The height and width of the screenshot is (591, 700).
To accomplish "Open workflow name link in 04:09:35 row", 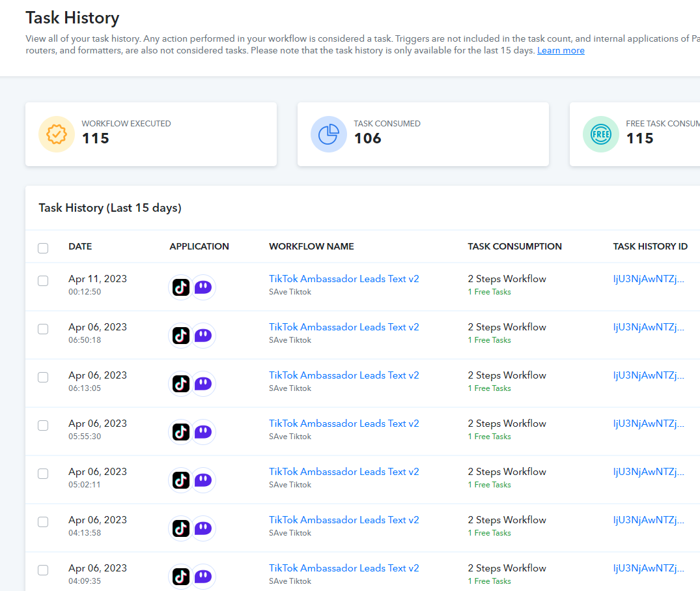I will 344,568.
